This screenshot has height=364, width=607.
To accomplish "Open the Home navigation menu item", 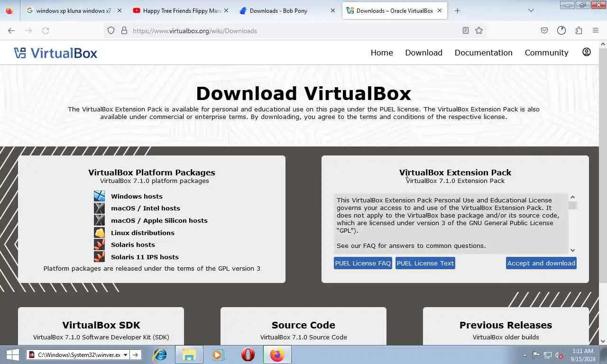I will 382,53.
